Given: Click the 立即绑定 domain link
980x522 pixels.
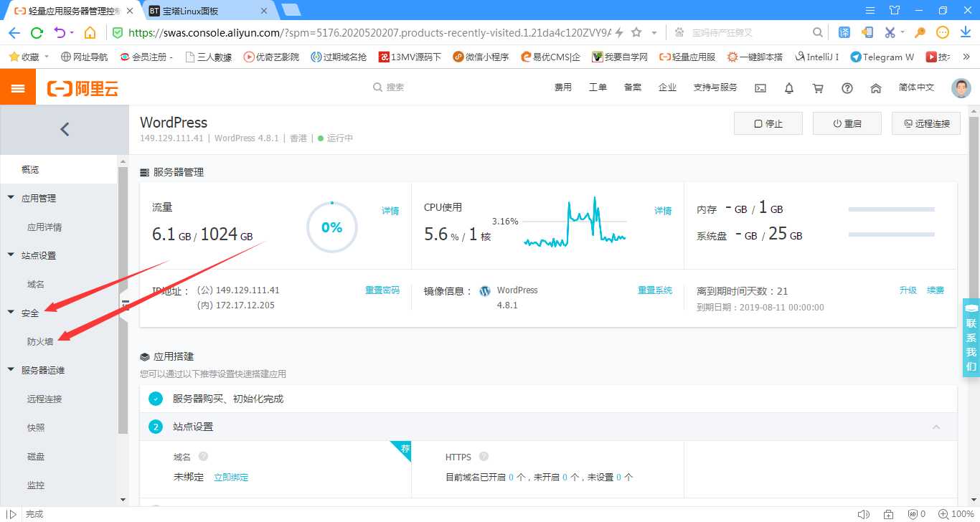Looking at the screenshot, I should 231,478.
